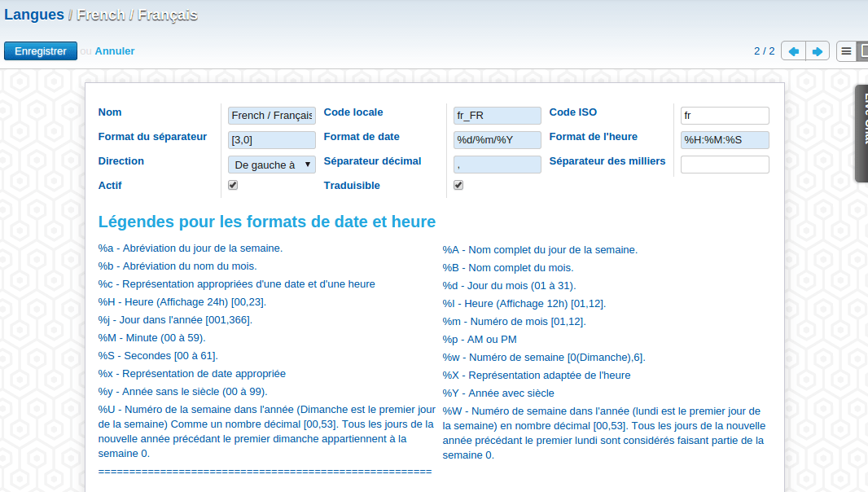Click the '%b - Abréviation du nom du mois' line
The height and width of the screenshot is (492, 868).
pos(178,266)
